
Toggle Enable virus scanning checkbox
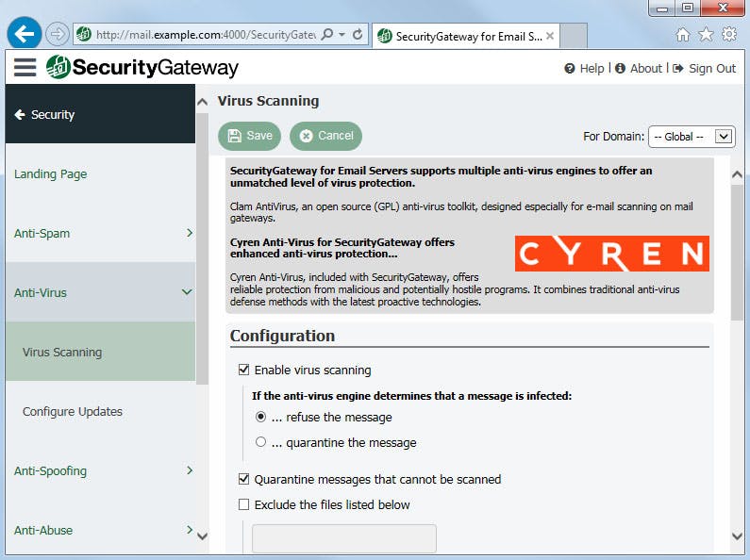244,370
